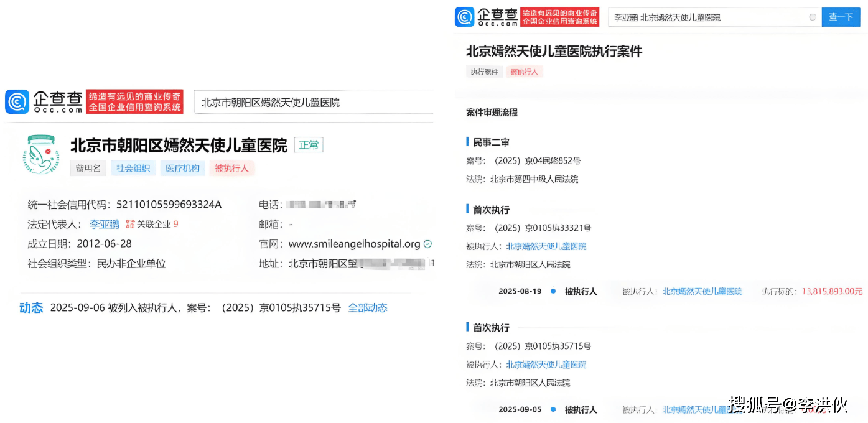This screenshot has width=868, height=423.
Task: Click the date 2025-08-19
Action: click(x=520, y=291)
